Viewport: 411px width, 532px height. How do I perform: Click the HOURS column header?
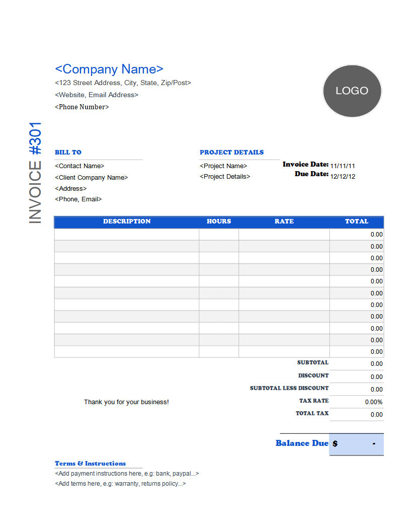coord(219,221)
